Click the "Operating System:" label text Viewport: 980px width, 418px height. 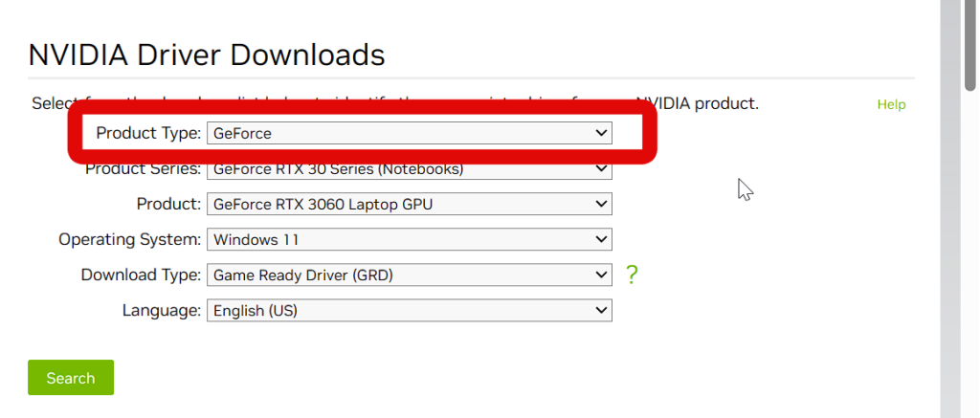[x=130, y=239]
